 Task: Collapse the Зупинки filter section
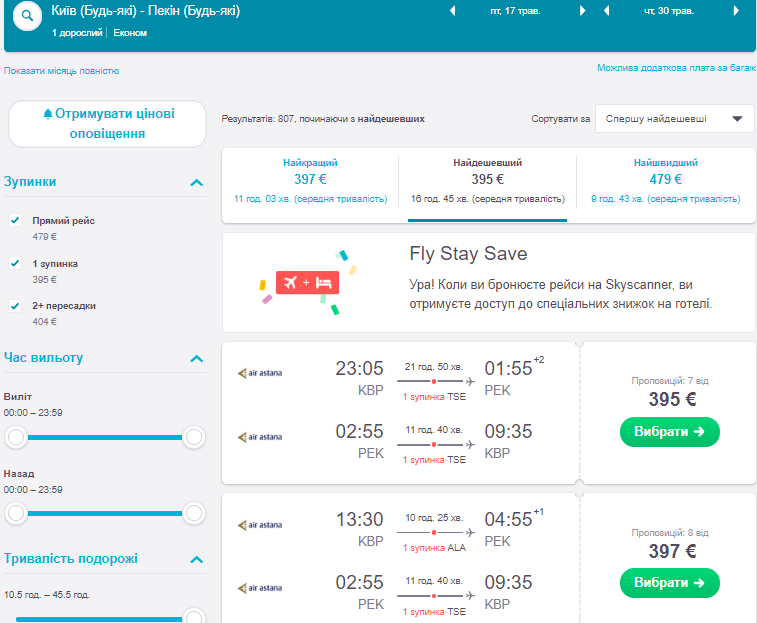pos(197,182)
